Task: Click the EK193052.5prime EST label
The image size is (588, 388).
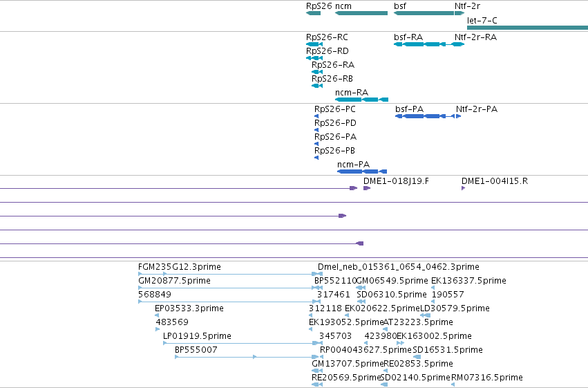Action: [346, 322]
